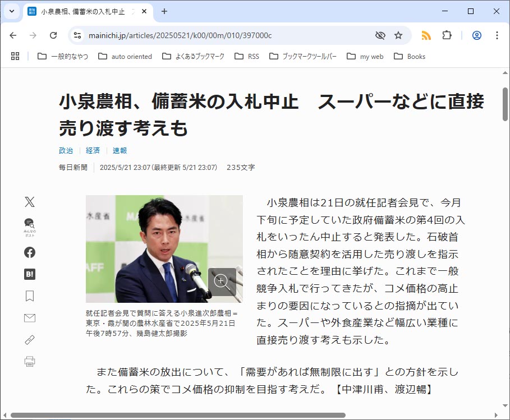Open the 政治 category link

tap(66, 150)
